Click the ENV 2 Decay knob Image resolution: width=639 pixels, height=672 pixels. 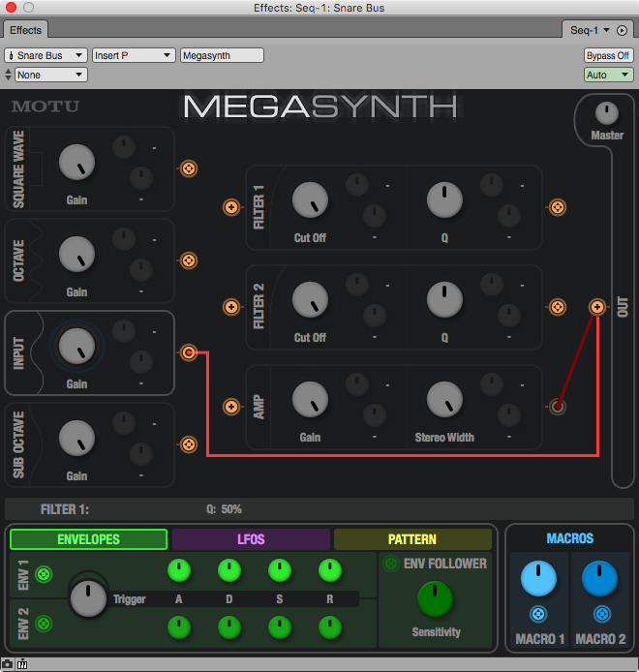pyautogui.click(x=229, y=627)
